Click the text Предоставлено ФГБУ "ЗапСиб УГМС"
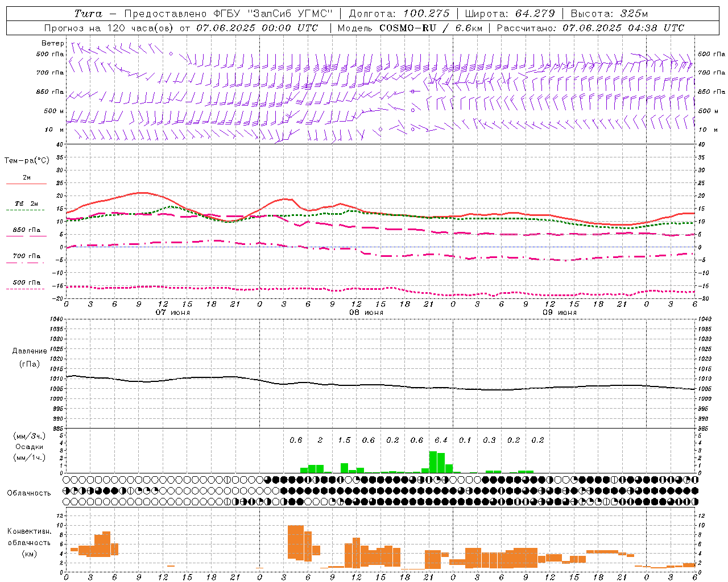Image resolution: width=728 pixels, height=582 pixels. click(228, 14)
